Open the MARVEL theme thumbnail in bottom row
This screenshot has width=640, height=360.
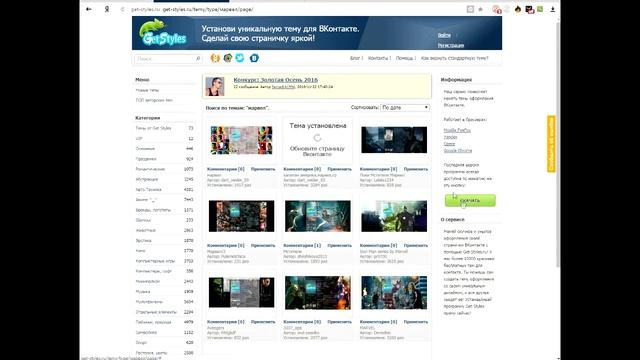coord(394,292)
